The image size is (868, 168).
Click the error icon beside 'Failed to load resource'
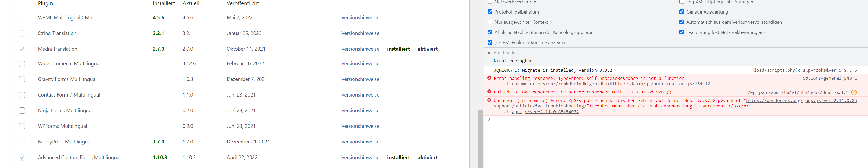(x=489, y=92)
